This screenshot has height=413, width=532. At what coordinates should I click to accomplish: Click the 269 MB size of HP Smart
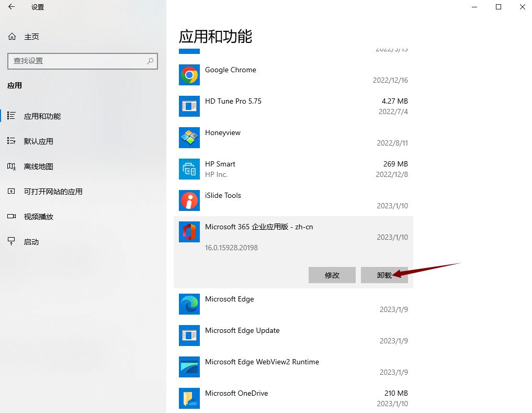point(395,164)
